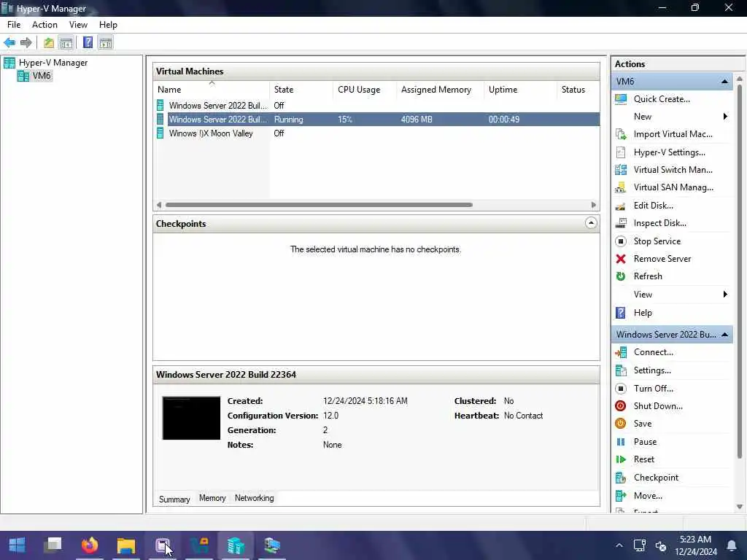The height and width of the screenshot is (560, 747).
Task: Click the taskbar clock showing 5:23 AM
Action: [695, 545]
